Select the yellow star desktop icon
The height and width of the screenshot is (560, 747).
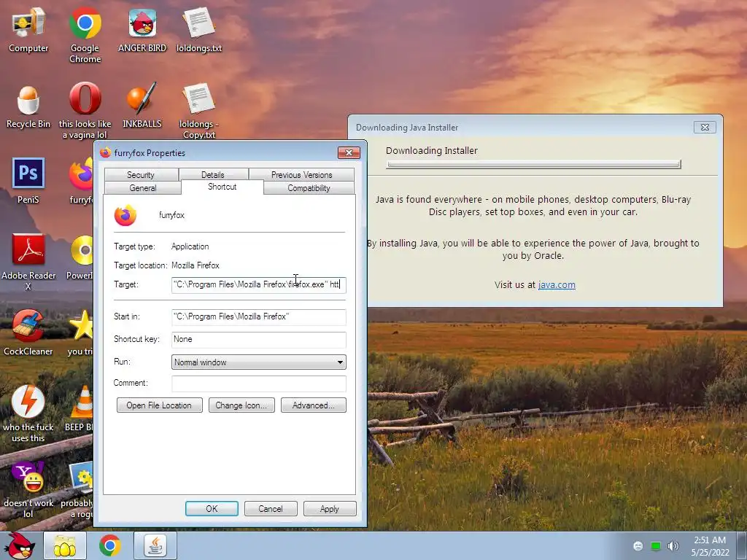[x=82, y=326]
